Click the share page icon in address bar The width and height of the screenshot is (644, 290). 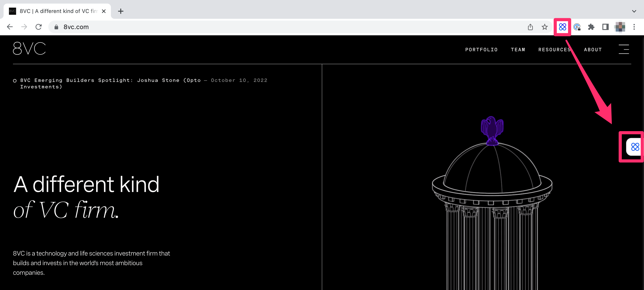[x=530, y=27]
